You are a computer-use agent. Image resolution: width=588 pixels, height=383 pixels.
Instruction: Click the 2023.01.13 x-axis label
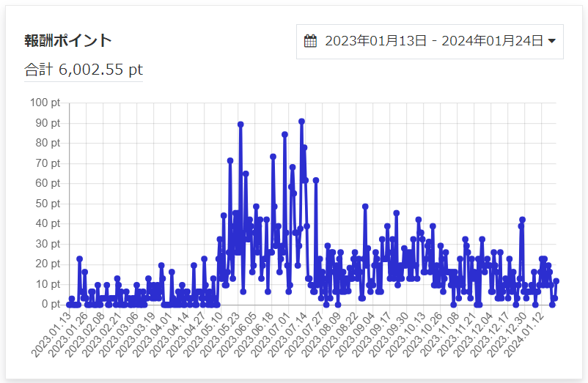[54, 334]
